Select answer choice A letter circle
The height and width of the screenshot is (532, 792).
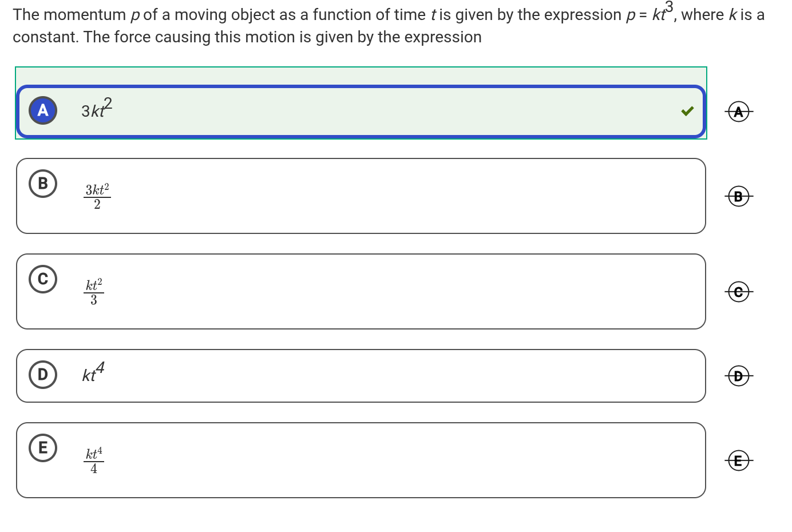pos(43,110)
